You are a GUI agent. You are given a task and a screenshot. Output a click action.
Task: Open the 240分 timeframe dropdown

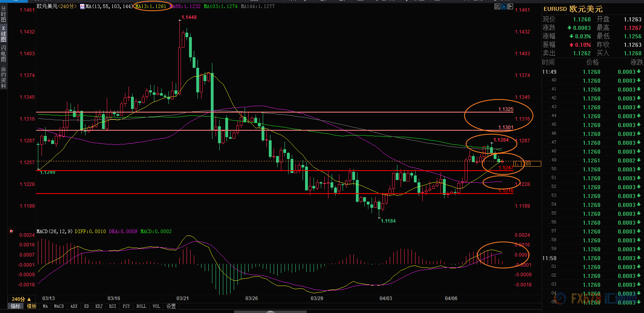click(21, 299)
